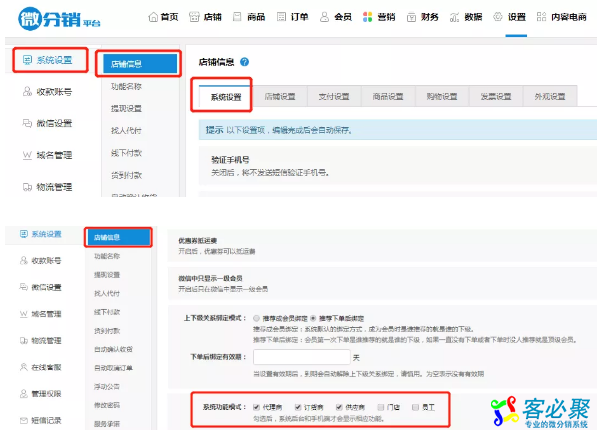Open the 店铺 shop icon in top navigation
Viewport: 603px width, 433px height.
pos(194,17)
